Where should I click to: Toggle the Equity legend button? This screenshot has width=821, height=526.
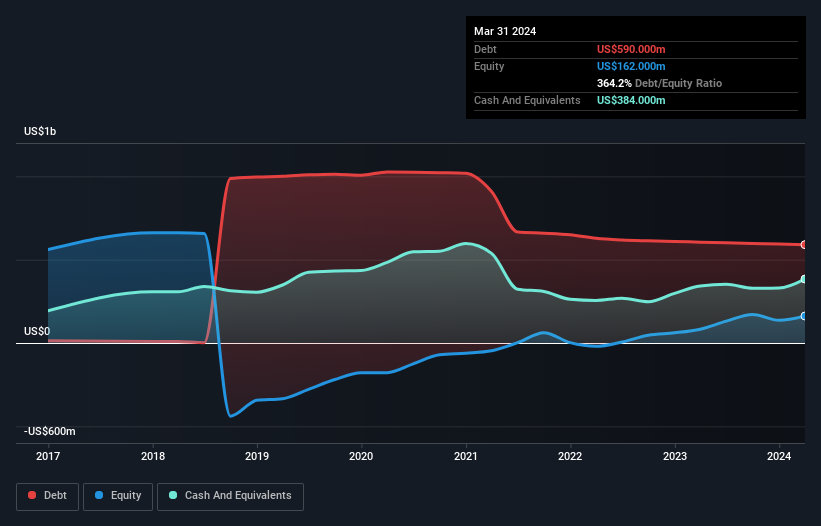pos(118,496)
